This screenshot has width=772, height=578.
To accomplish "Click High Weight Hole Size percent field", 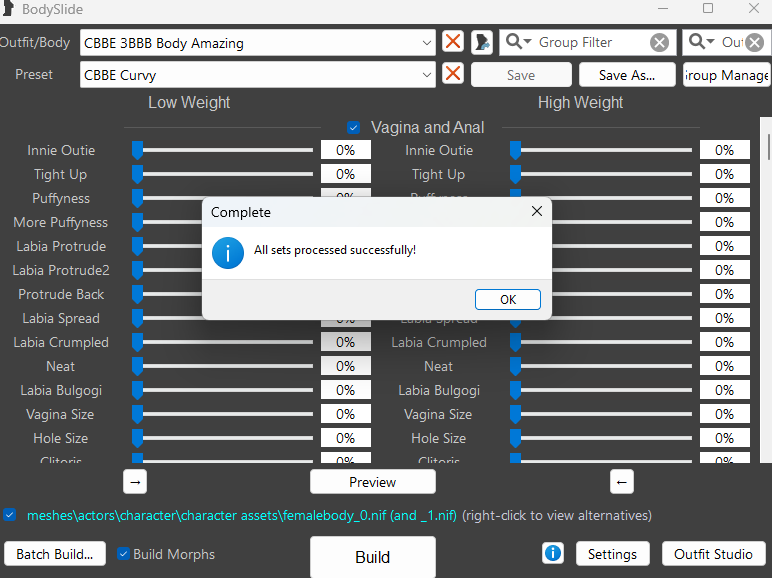I will coord(724,438).
